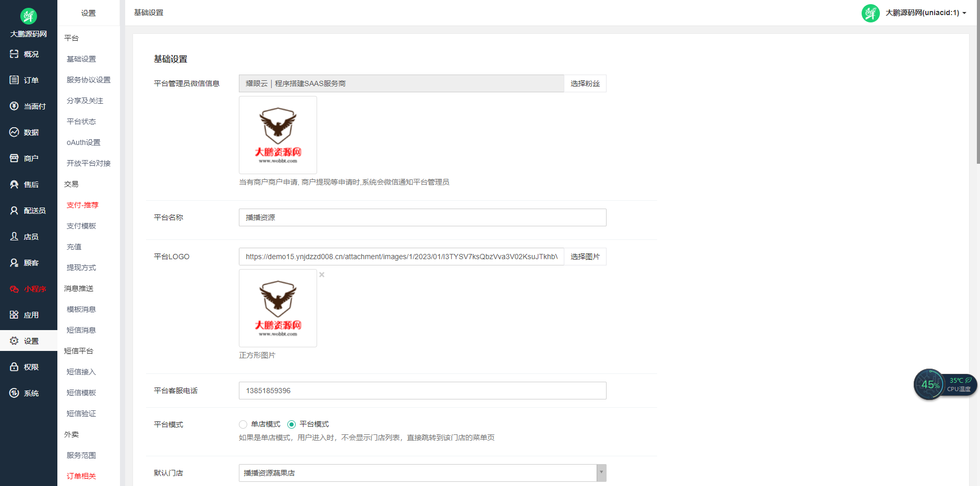The image size is (980, 486).
Task: Select the 平台模式 radio button
Action: coord(292,424)
